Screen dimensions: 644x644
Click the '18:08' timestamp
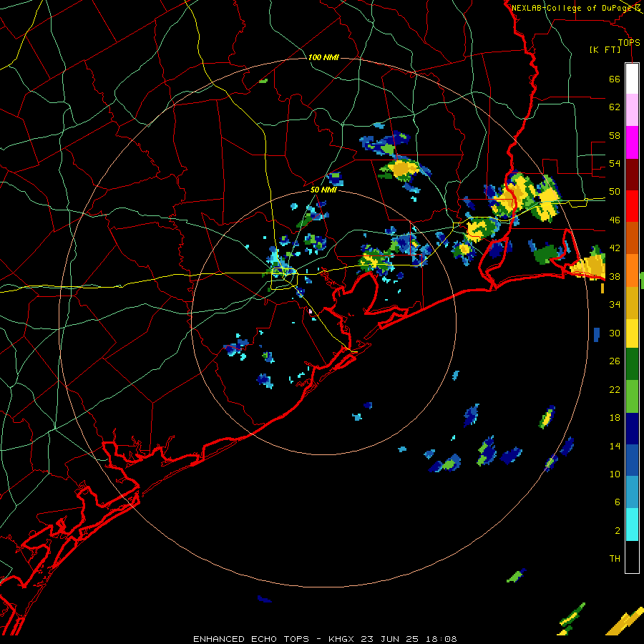(x=441, y=639)
